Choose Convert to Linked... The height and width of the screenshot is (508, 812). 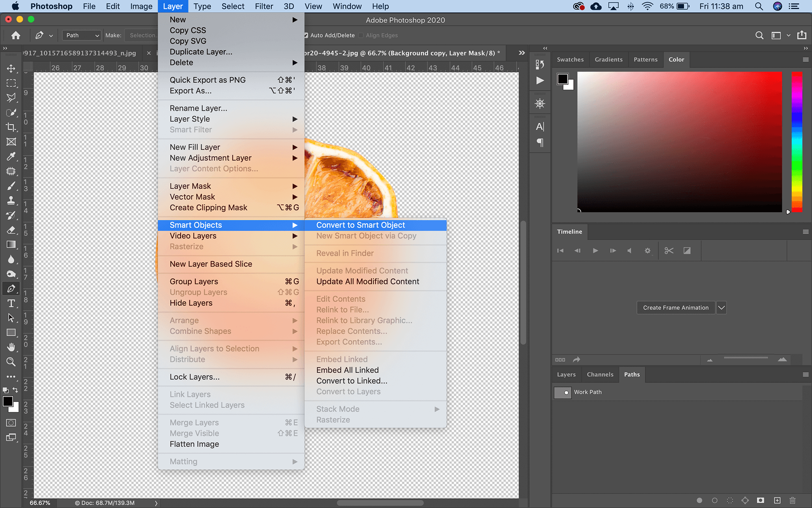pyautogui.click(x=376, y=381)
